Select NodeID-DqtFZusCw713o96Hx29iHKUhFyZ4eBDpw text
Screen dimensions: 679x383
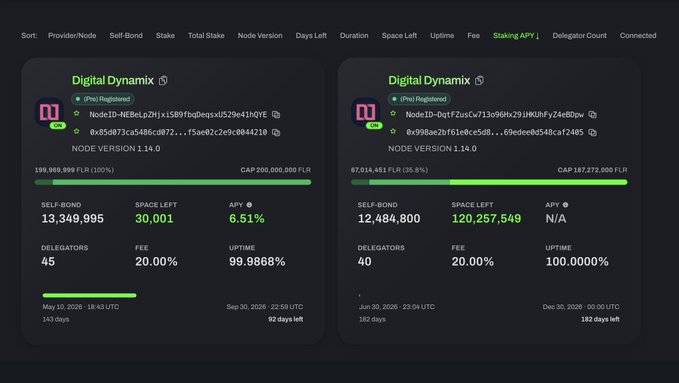tap(495, 115)
